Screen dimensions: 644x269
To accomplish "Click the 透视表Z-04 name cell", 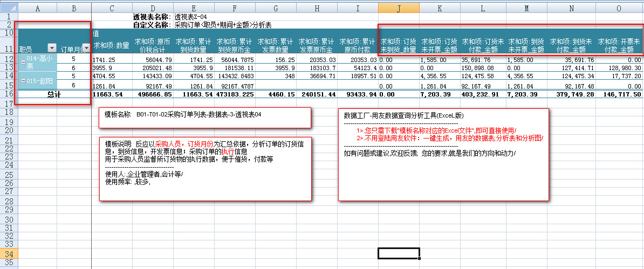I will [189, 17].
